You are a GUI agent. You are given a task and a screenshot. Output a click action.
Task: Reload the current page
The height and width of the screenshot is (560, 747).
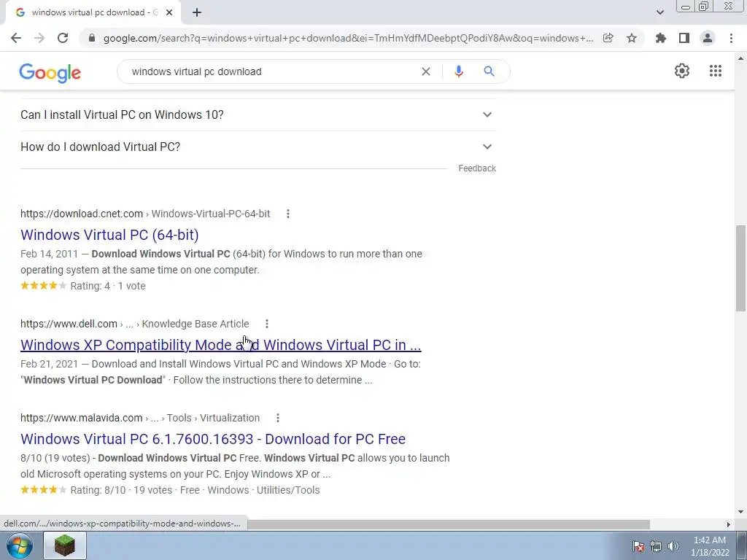(63, 38)
